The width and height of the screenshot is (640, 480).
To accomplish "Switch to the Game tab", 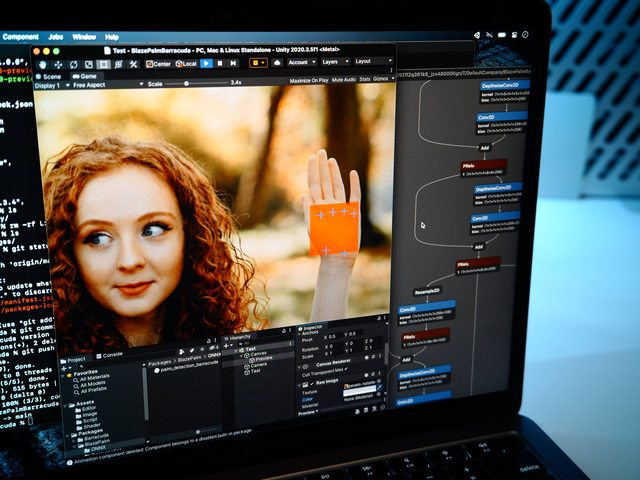I will tap(84, 76).
